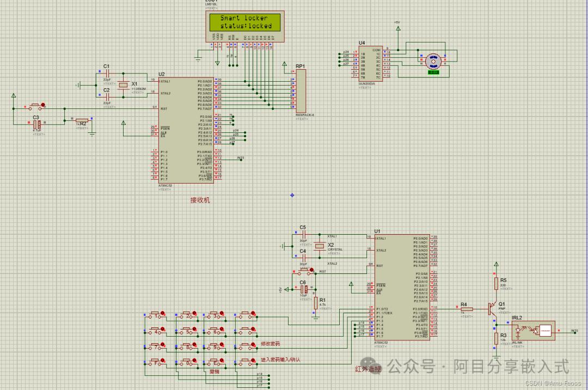This screenshot has height=390, width=588.
Task: Click the green motor angle readout
Action: 433,72
